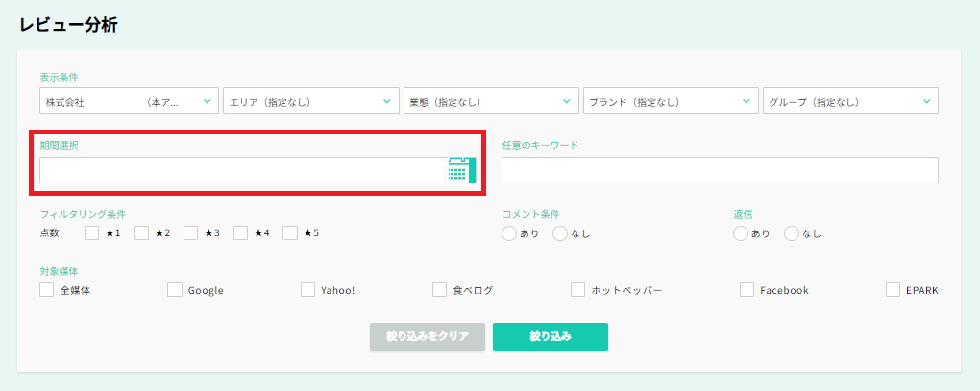Open the エリア (指定なし) dropdown
Screen dimensions: 980x391
click(x=310, y=101)
